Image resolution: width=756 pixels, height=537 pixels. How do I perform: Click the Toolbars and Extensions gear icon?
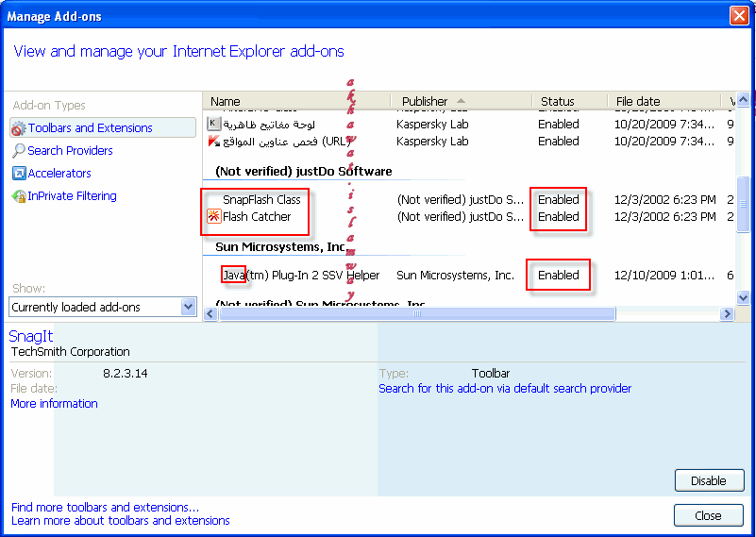pyautogui.click(x=18, y=128)
